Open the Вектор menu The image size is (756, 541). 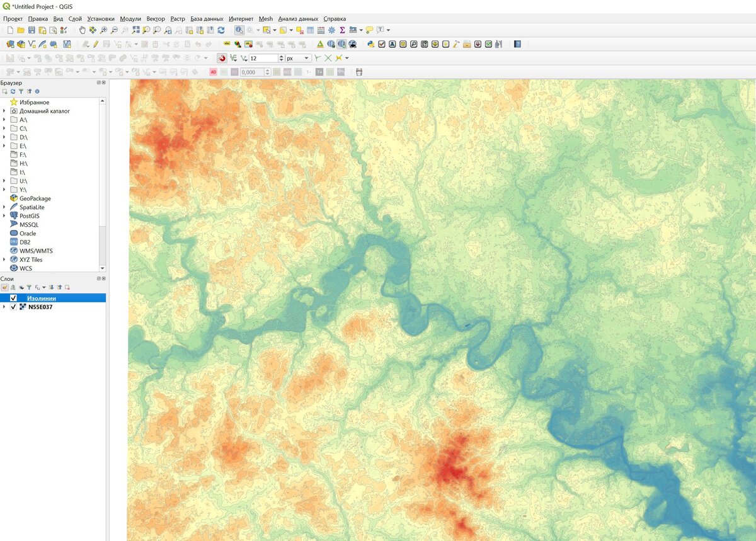pyautogui.click(x=156, y=19)
